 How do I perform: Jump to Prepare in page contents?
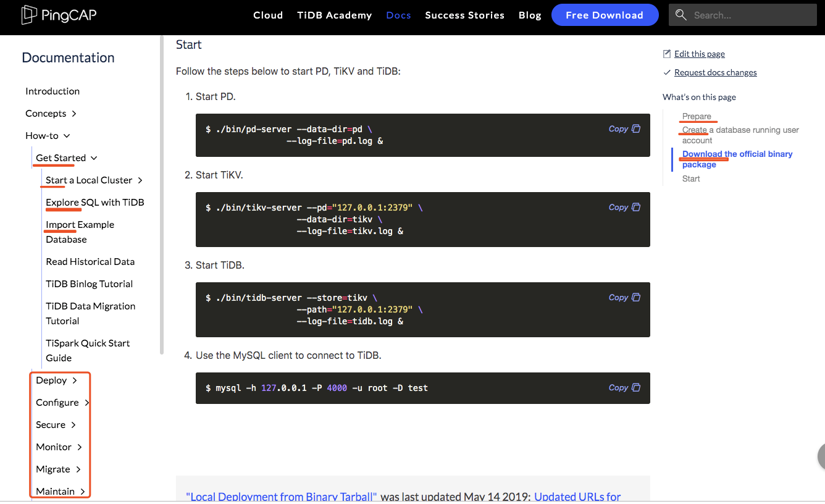697,116
